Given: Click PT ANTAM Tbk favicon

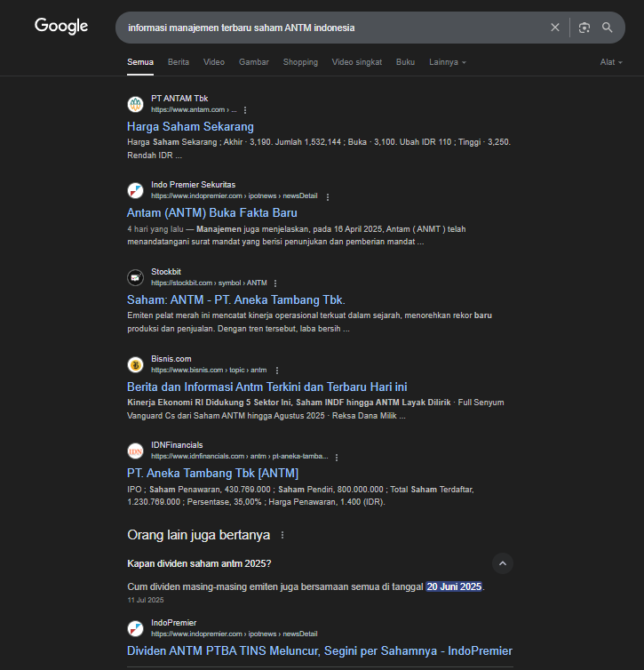Looking at the screenshot, I should [135, 104].
